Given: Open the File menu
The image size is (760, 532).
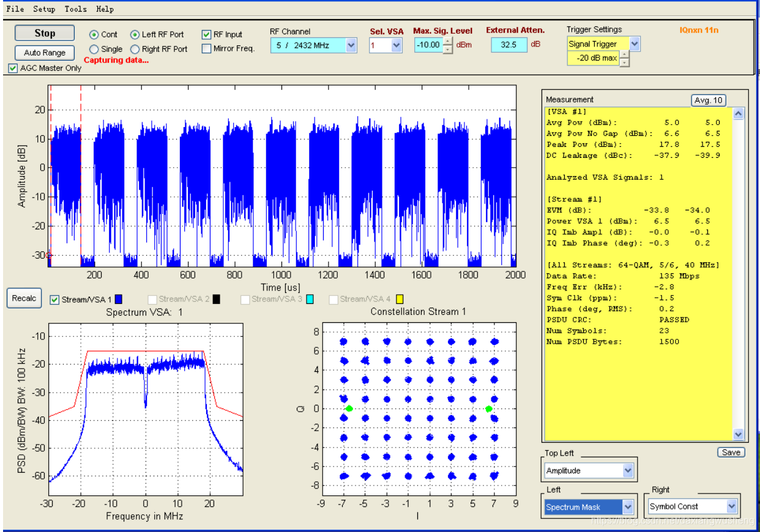Looking at the screenshot, I should click(15, 9).
